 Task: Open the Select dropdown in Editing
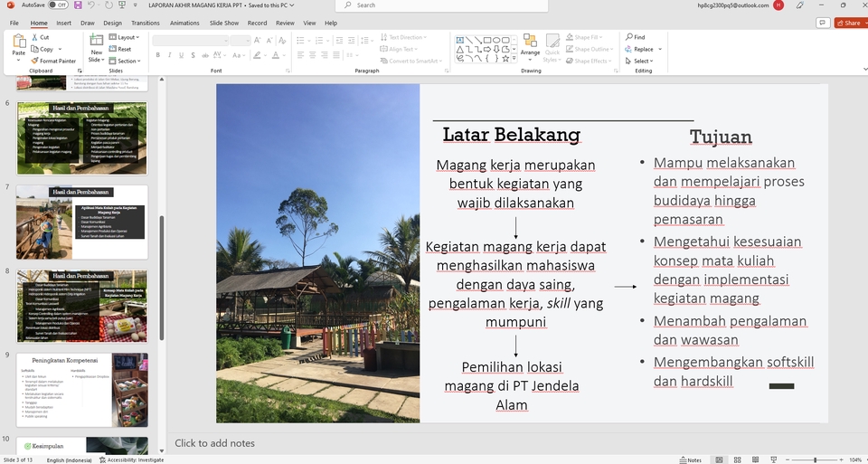tap(639, 61)
